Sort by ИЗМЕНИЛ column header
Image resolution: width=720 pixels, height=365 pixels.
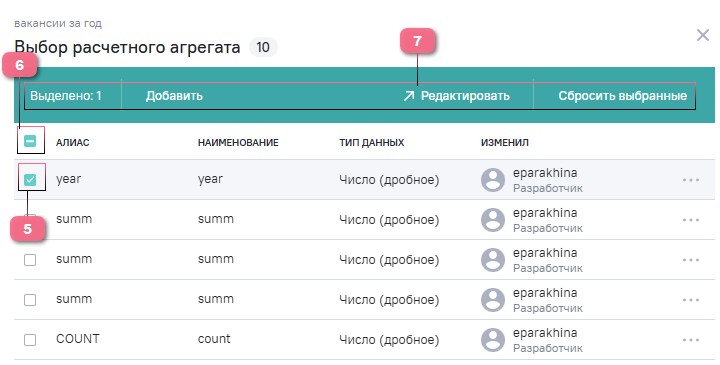coord(505,142)
